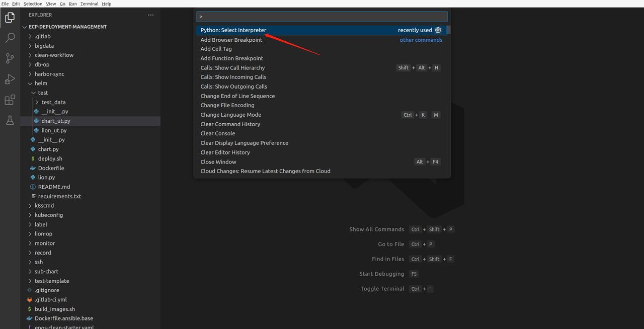The image size is (644, 329).
Task: Click the chart.py Python file icon
Action: tap(33, 149)
